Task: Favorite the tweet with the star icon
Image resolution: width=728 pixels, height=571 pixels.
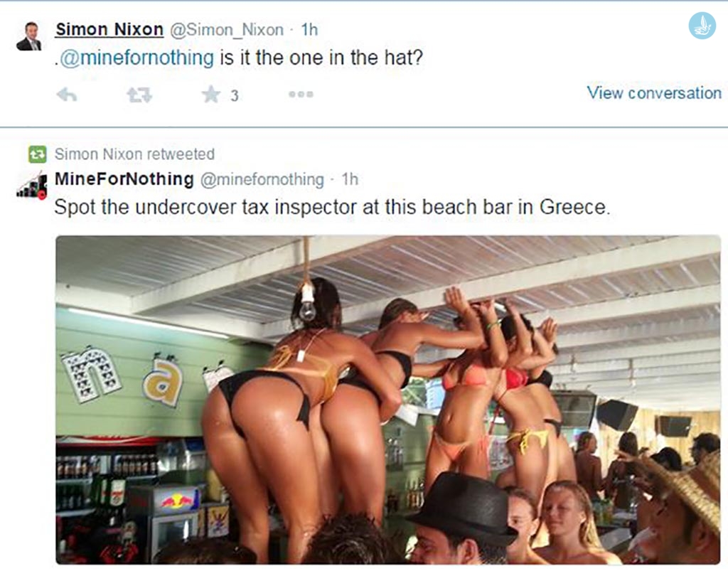Action: [210, 95]
